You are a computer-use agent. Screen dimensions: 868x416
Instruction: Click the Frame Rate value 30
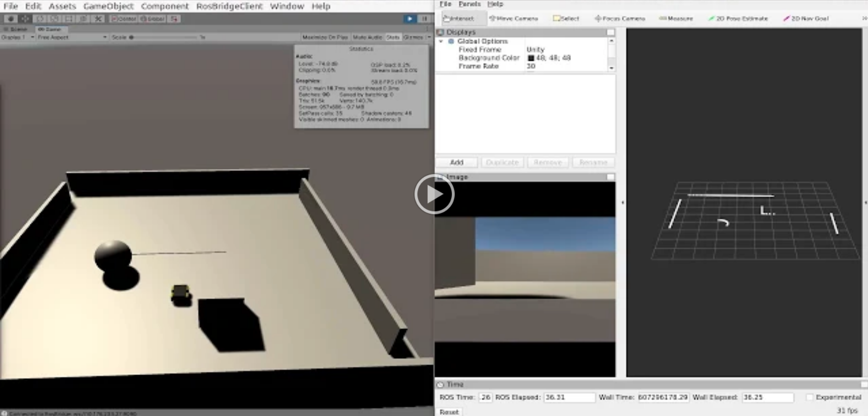(x=531, y=66)
